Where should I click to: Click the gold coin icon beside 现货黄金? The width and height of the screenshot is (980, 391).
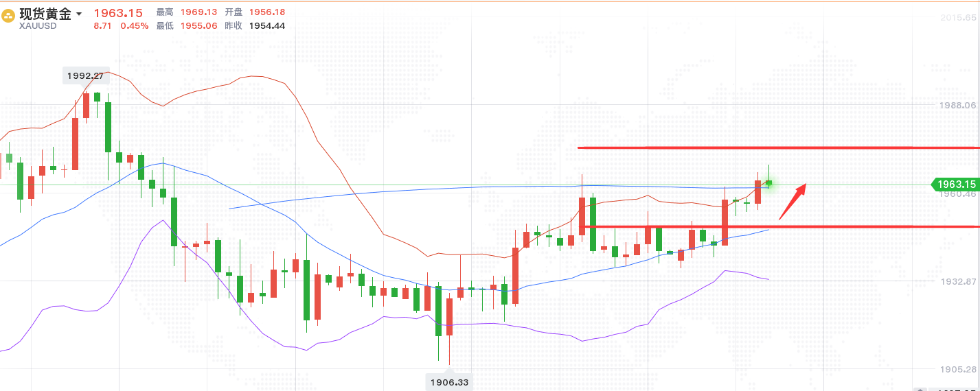[x=8, y=15]
